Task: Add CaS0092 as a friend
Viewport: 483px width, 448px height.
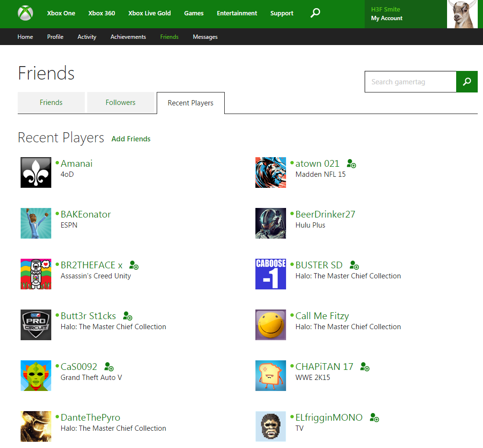Action: point(109,367)
